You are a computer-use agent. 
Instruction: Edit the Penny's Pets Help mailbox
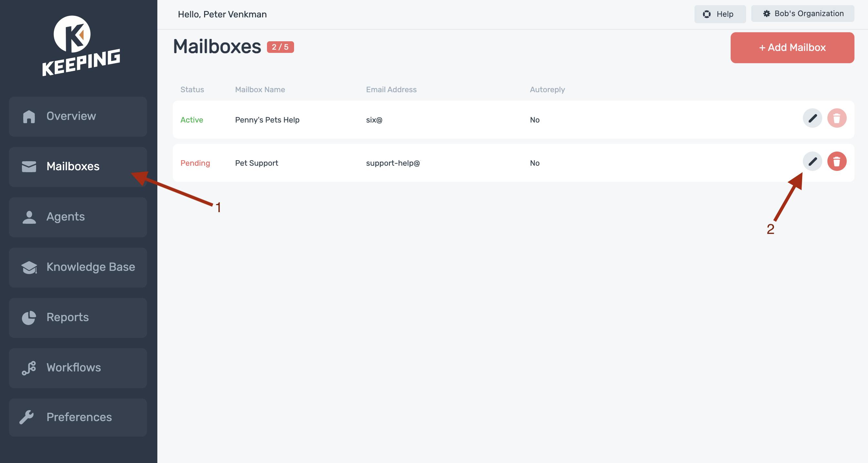[812, 118]
